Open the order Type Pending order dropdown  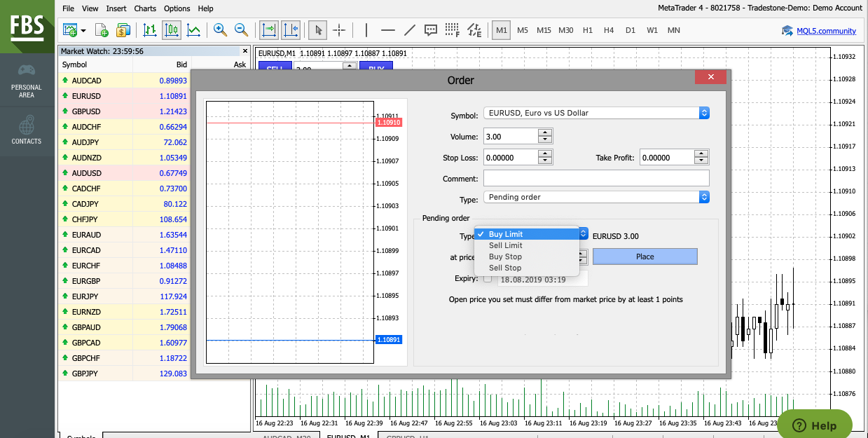coord(596,197)
